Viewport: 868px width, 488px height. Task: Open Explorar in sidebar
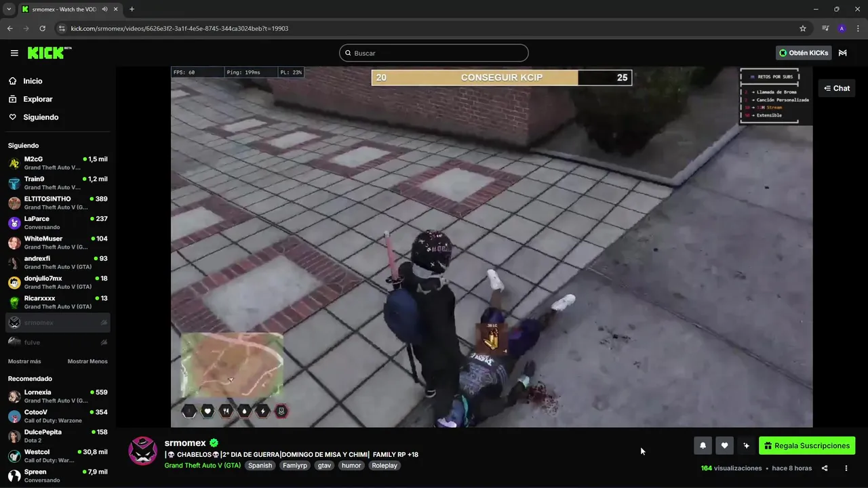click(37, 99)
